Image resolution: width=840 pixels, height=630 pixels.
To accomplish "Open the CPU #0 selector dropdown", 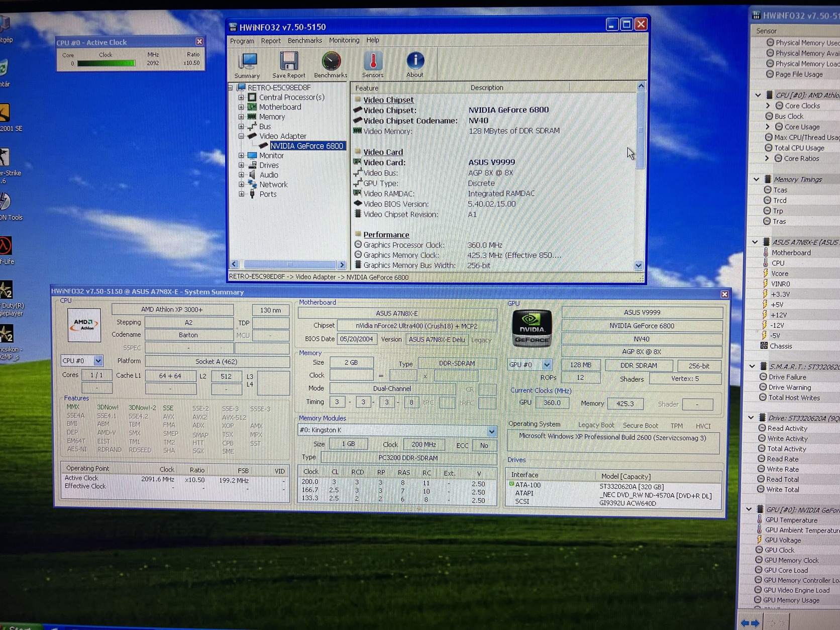I will coord(98,361).
